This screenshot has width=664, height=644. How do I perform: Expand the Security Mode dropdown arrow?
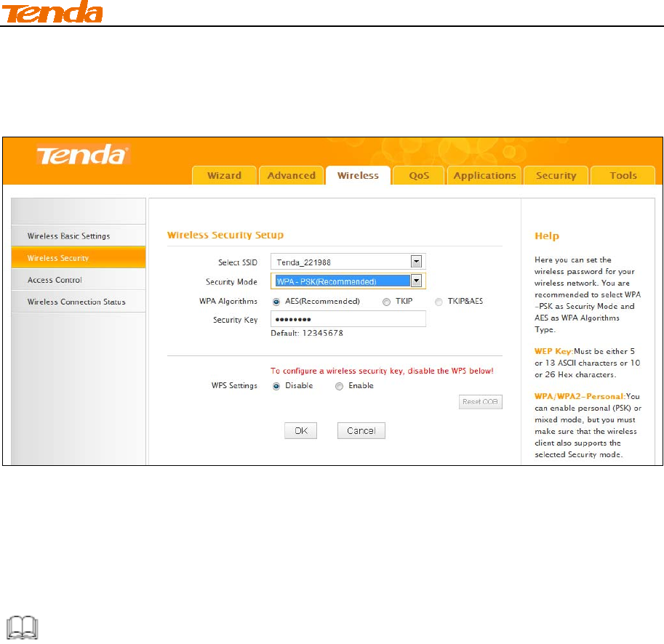coord(416,281)
